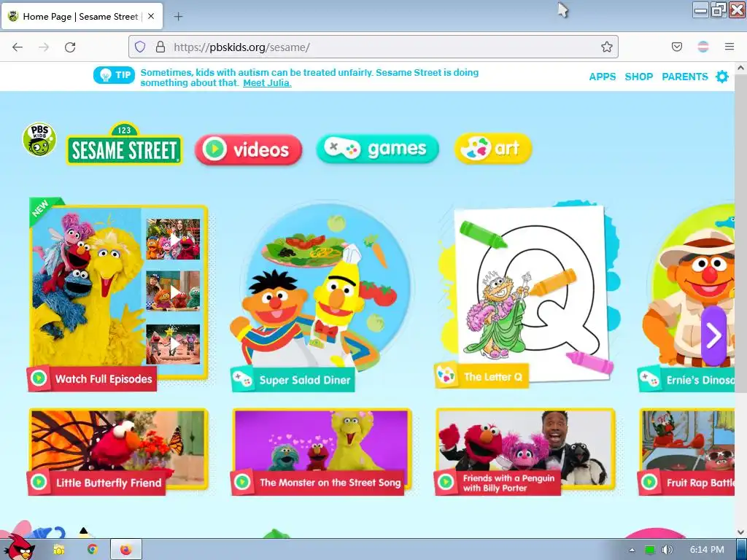Open the SHOP link
The image size is (747, 560).
pyautogui.click(x=638, y=77)
